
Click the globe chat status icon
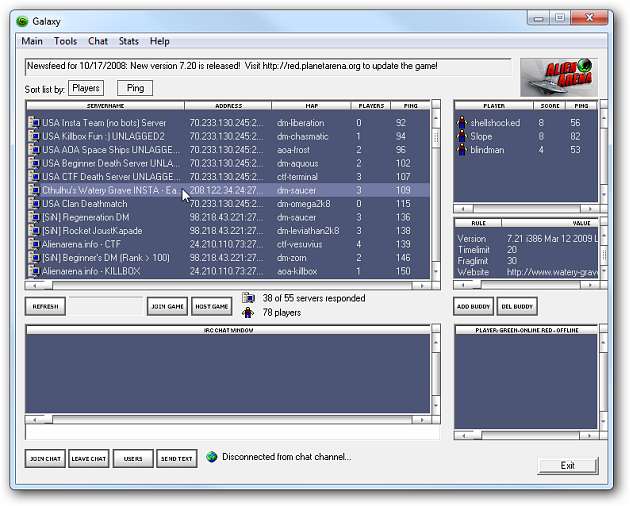[211, 457]
